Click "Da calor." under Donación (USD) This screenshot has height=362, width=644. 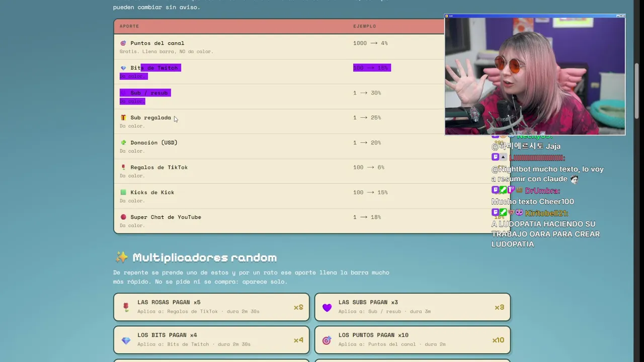132,151
